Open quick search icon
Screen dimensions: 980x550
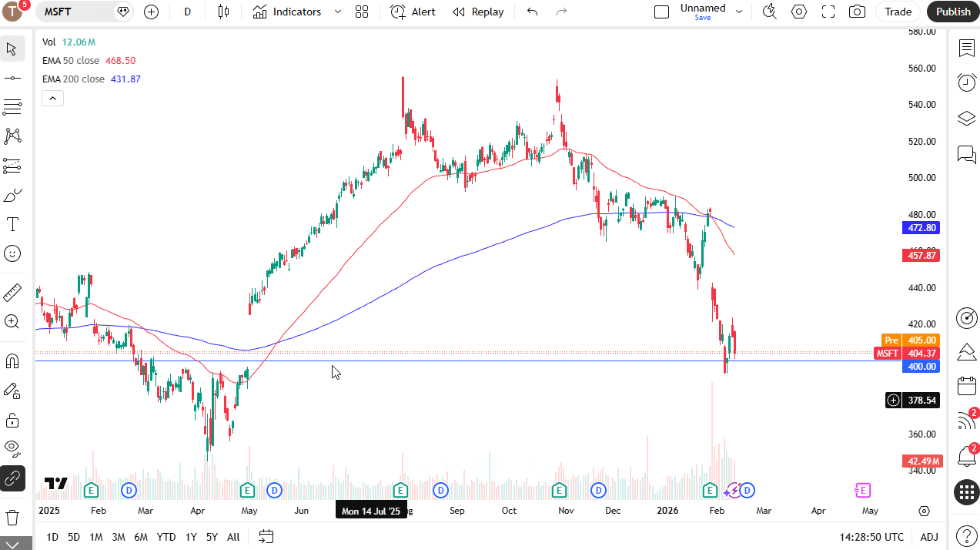coord(769,12)
